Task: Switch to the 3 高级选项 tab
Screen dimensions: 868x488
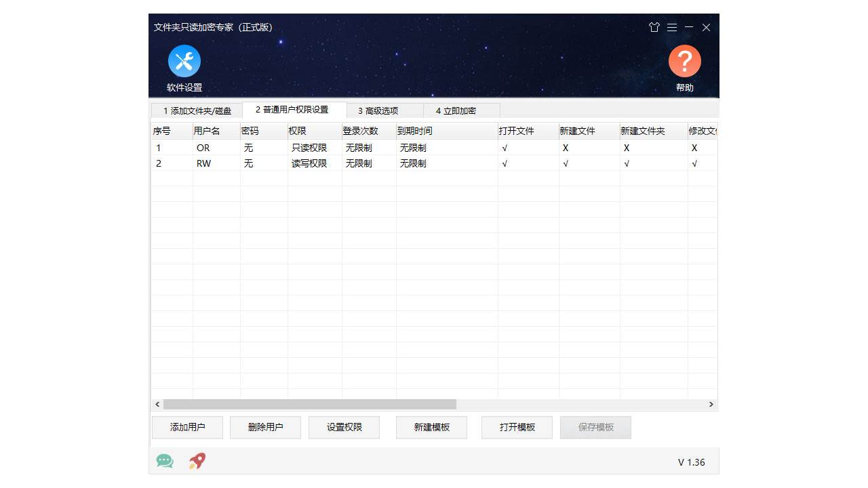Action: coord(378,110)
